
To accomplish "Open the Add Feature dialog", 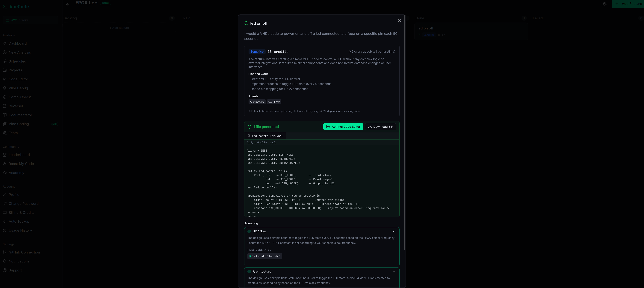I will click(x=628, y=3).
